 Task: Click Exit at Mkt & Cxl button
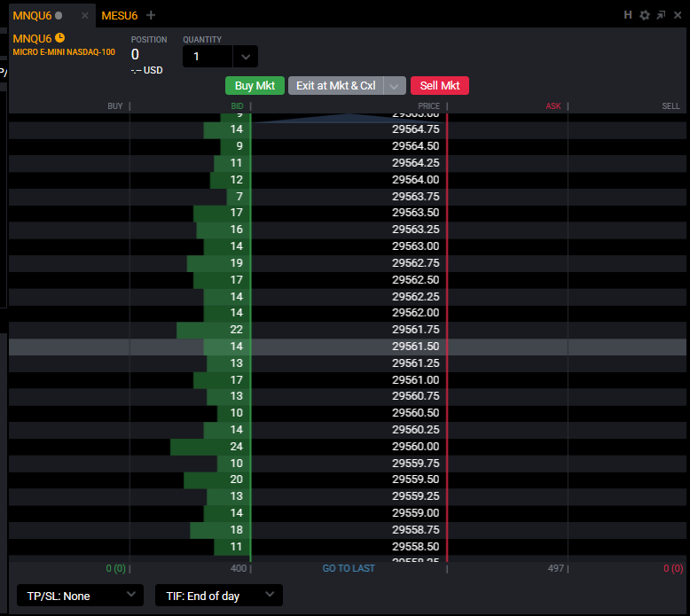click(x=336, y=86)
